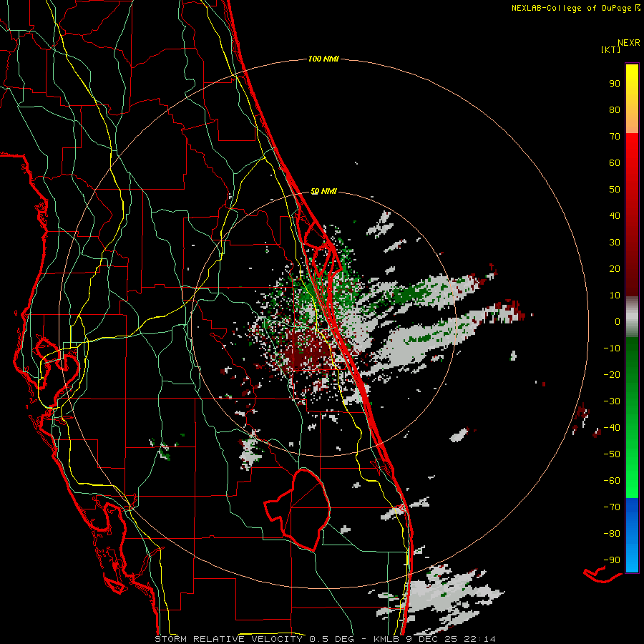
Task: Click the Storm Relative Velocity caption at bottom
Action: [325, 639]
